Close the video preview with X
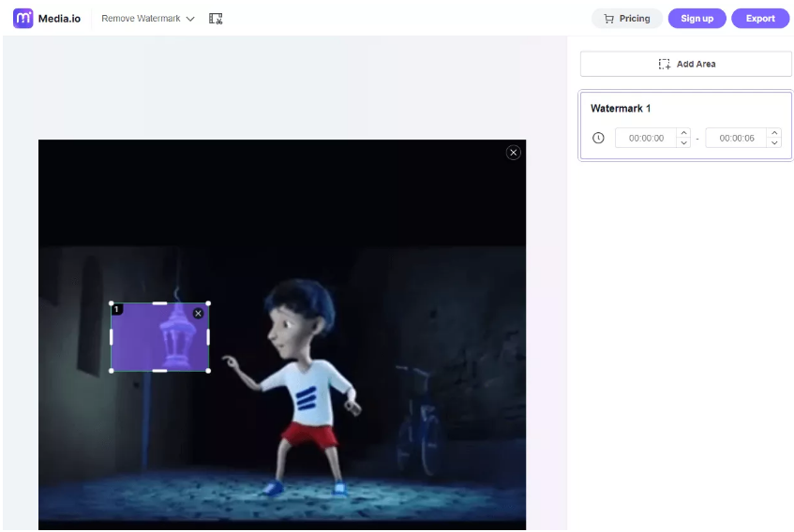Screen dimensions: 794x532 coord(513,153)
